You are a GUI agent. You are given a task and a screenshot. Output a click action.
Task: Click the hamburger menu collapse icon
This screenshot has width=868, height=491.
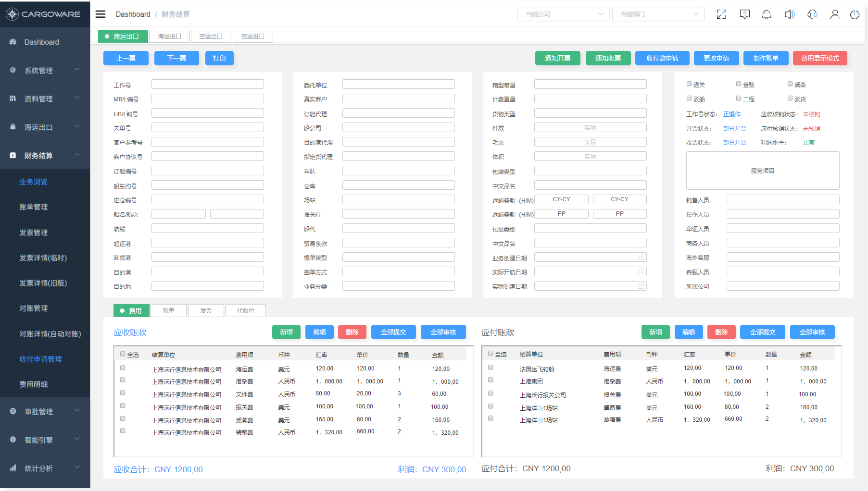100,14
